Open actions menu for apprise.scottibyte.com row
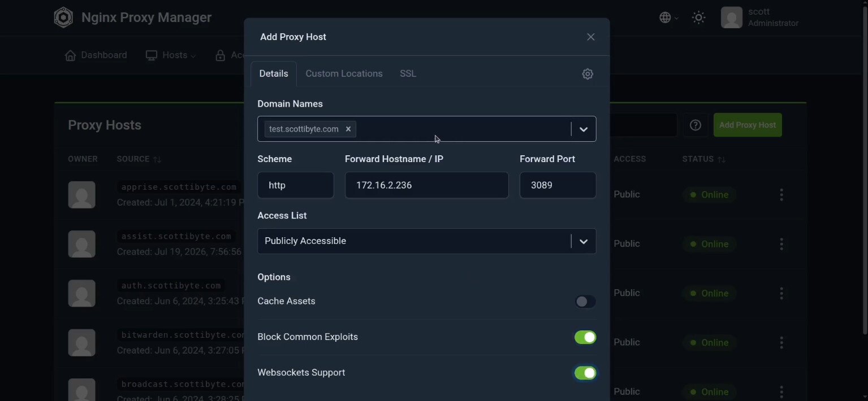Screen dimensions: 868x401 781,195
